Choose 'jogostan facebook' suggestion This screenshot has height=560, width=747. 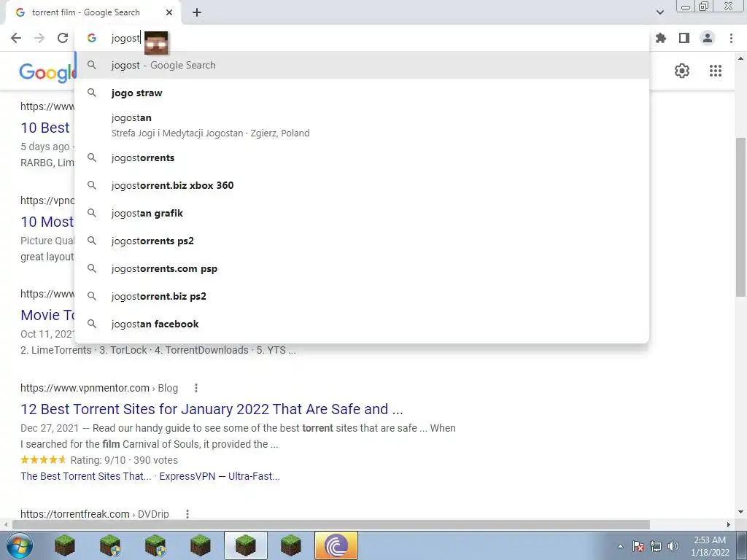[x=362, y=324]
